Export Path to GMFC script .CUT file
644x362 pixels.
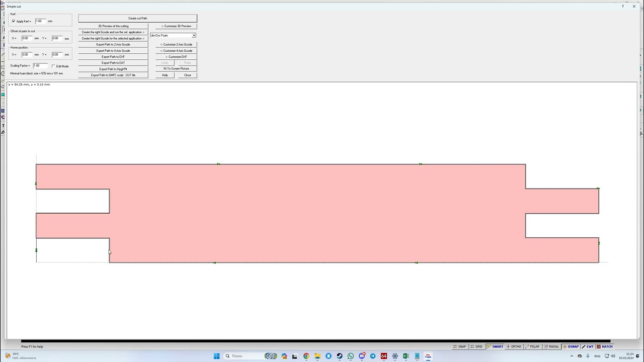coord(113,75)
